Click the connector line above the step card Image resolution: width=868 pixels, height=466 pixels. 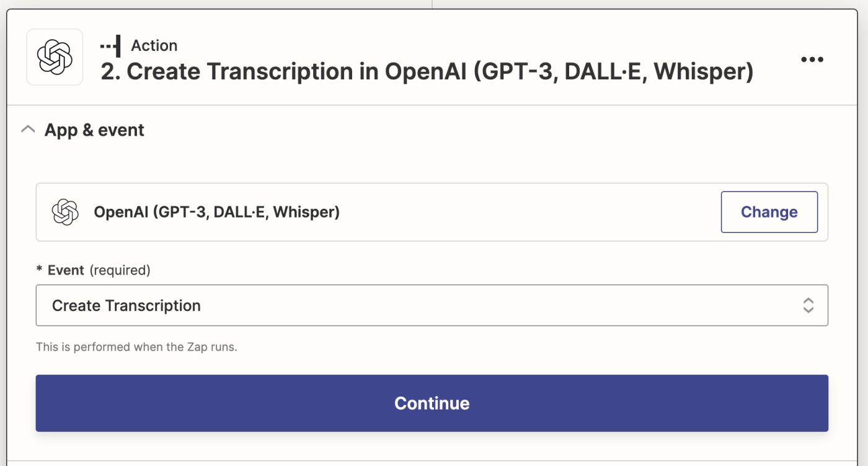pos(432,4)
